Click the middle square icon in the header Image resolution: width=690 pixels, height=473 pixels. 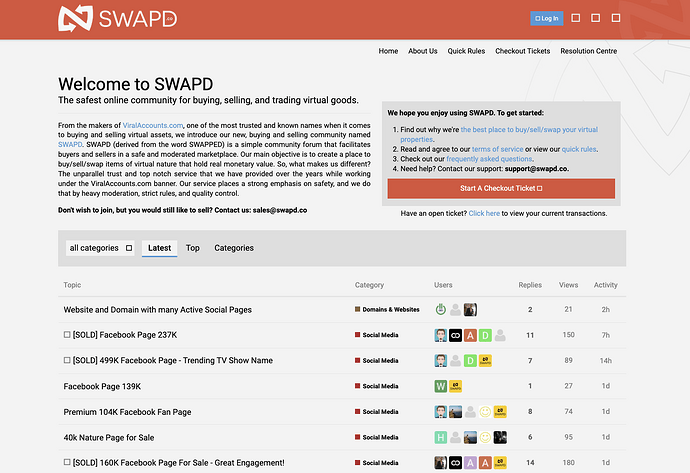pos(595,18)
